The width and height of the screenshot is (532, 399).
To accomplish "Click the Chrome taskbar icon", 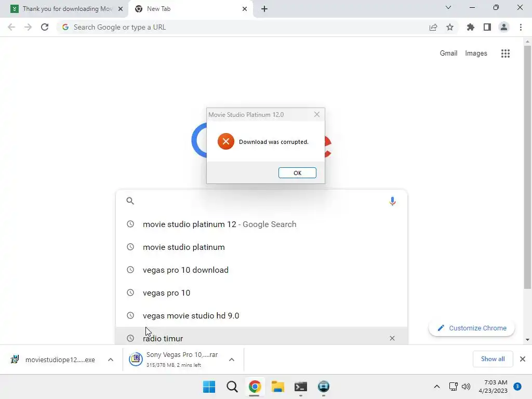I will pos(255,387).
